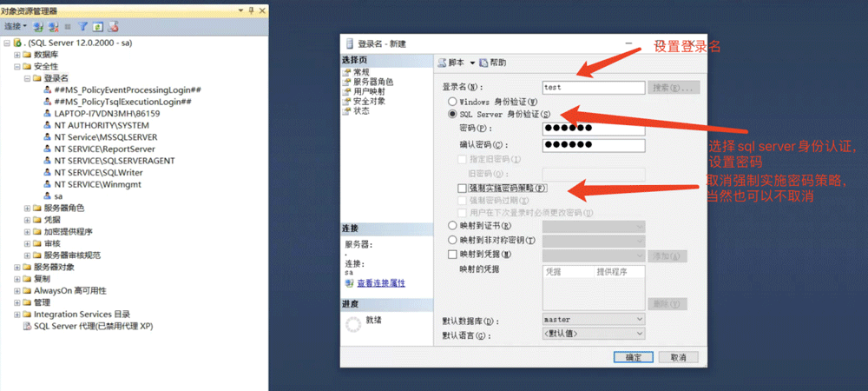Click the page icon beside 状态
This screenshot has width=868, height=391.
tap(348, 110)
